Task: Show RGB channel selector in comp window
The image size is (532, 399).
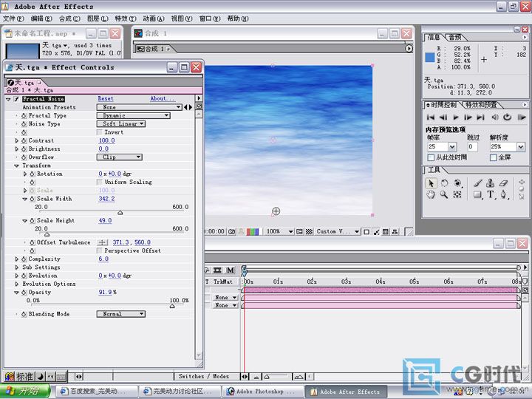Action: click(253, 232)
